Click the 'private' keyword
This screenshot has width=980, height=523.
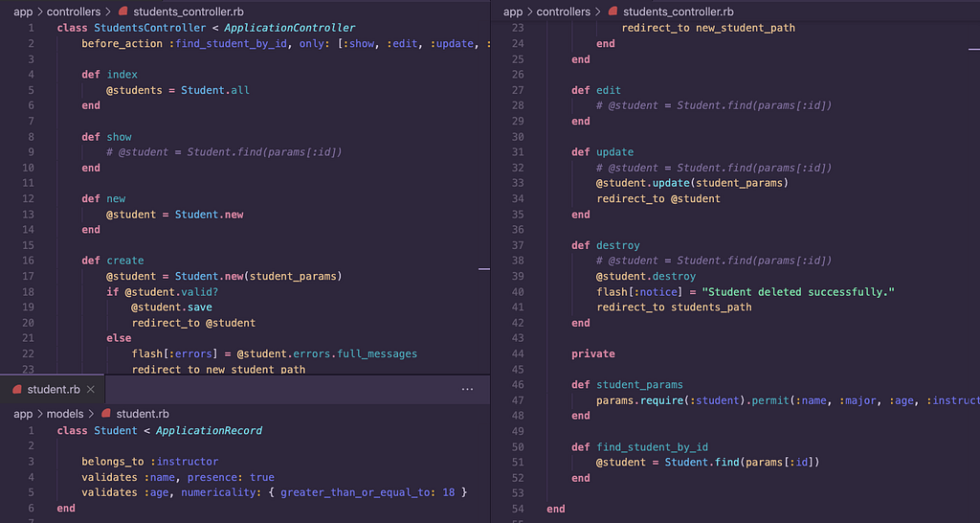[x=593, y=353]
